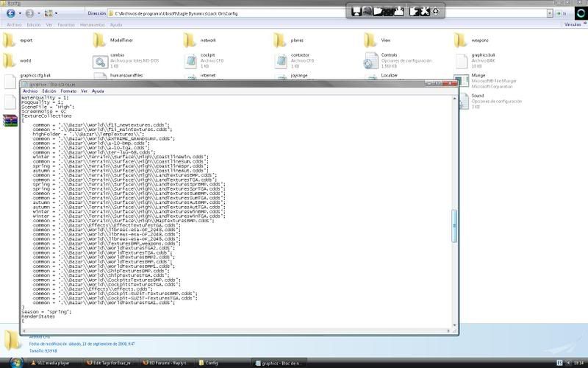
Task: Click the green Go arrow beside the address bar
Action: point(559,13)
